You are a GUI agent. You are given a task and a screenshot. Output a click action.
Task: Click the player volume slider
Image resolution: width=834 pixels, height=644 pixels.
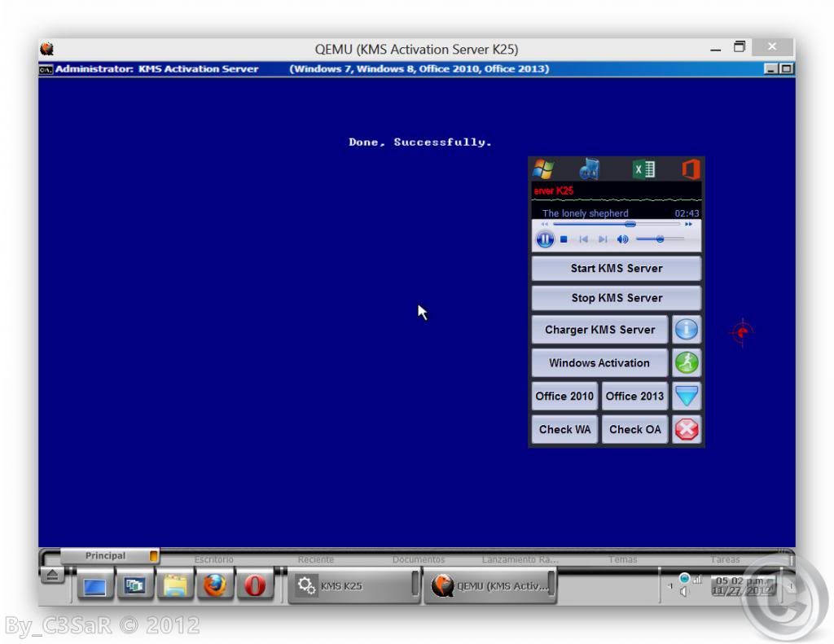coord(660,239)
